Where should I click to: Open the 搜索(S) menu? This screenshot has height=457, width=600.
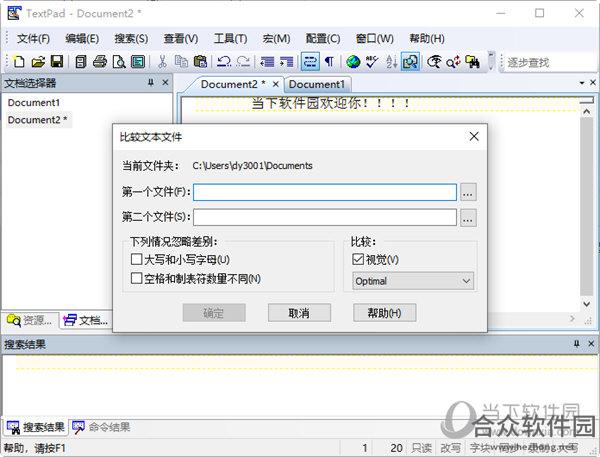pyautogui.click(x=131, y=38)
